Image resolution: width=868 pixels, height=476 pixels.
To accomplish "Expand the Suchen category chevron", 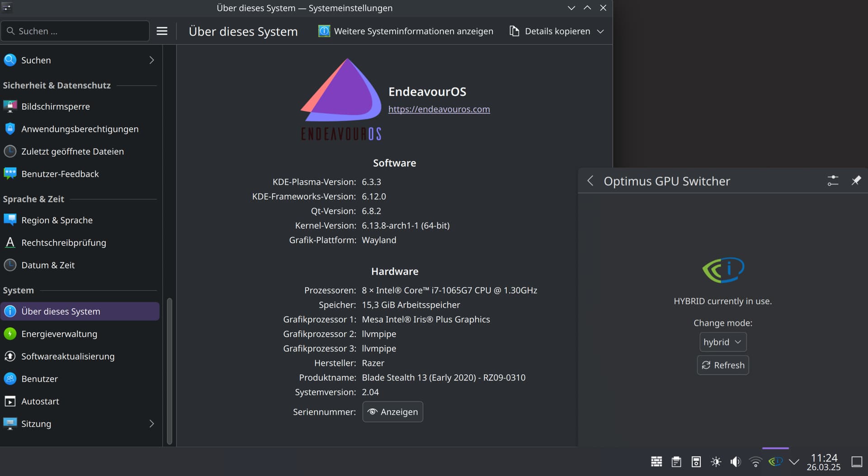I will (151, 60).
